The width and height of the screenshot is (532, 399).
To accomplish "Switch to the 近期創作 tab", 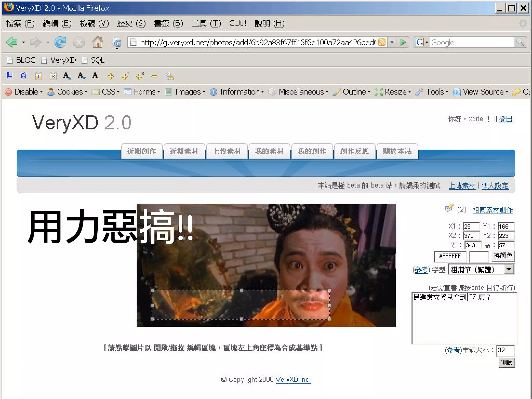I will click(x=142, y=151).
